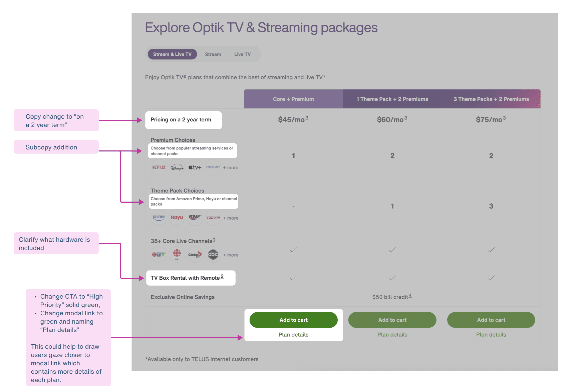Click the TSN channel logo icon
The image size is (582, 392).
point(213,218)
